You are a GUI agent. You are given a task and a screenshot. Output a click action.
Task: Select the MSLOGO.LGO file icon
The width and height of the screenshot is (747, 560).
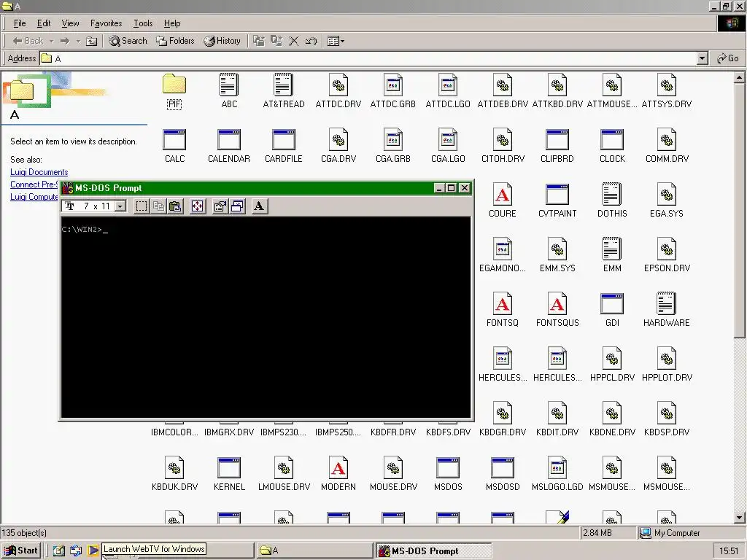(x=557, y=474)
